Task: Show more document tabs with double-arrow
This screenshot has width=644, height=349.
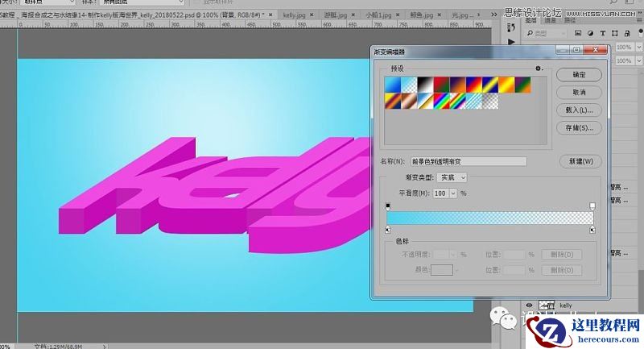Action: coord(494,15)
